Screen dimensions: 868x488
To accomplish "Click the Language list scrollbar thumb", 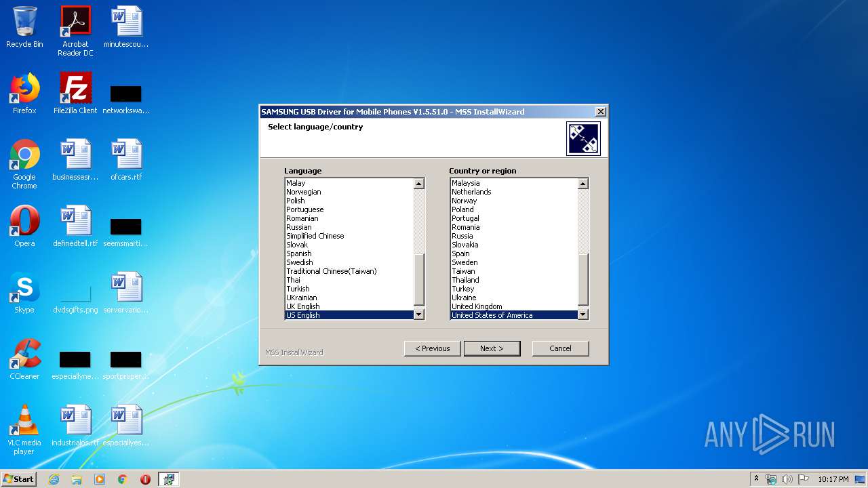I will [x=419, y=279].
